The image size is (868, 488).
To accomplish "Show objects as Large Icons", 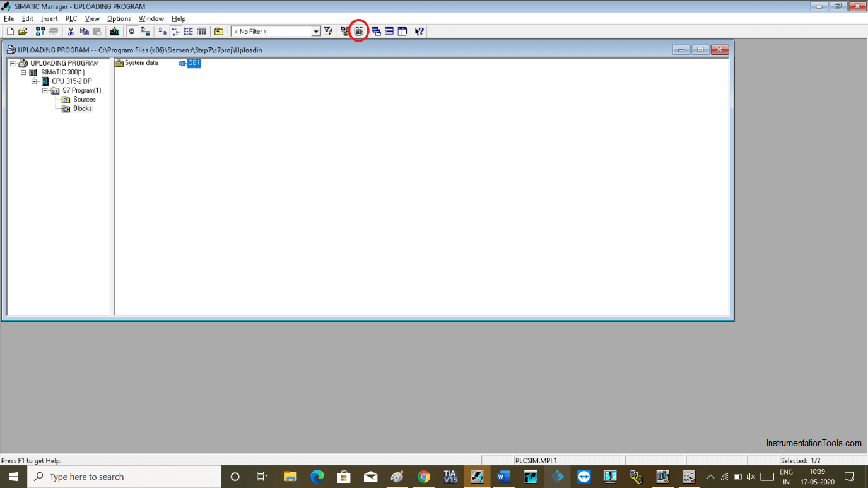I will [x=162, y=32].
